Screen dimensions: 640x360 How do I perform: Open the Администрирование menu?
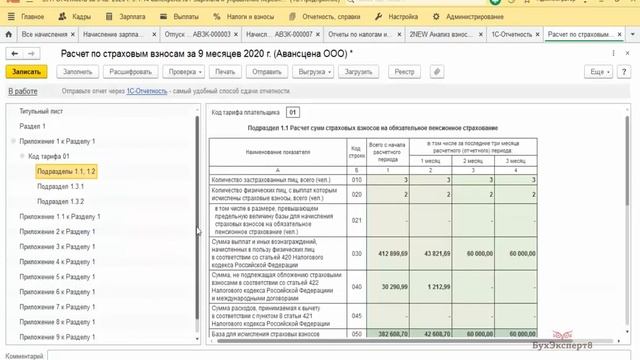pyautogui.click(x=468, y=17)
